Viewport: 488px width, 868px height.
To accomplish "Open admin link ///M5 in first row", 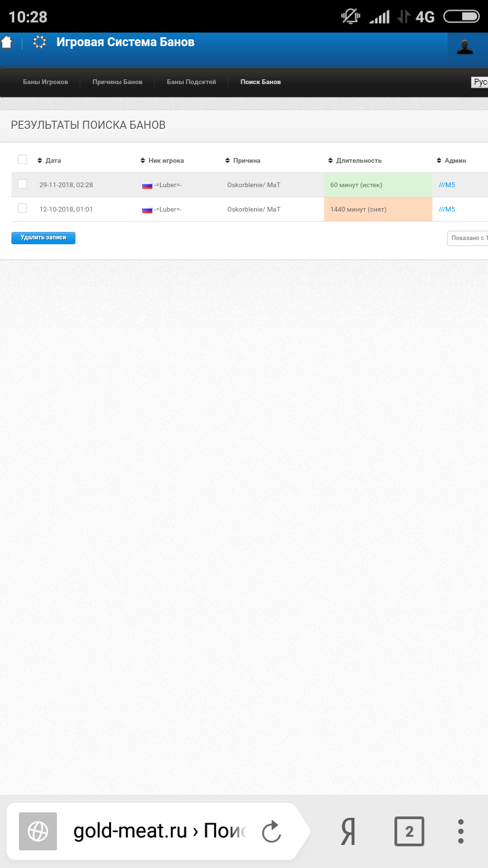I will click(x=447, y=185).
